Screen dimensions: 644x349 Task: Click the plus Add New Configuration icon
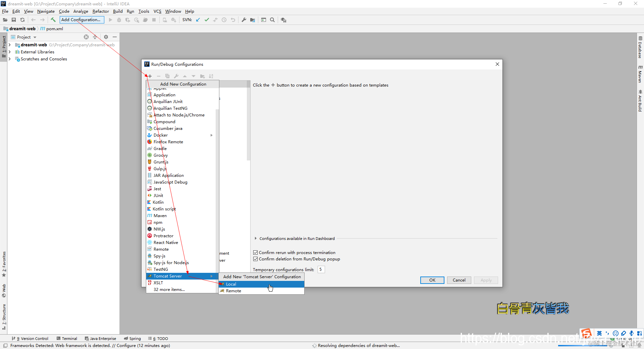(x=150, y=76)
